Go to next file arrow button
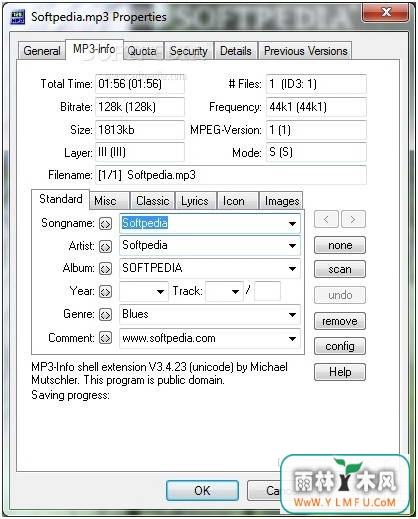The width and height of the screenshot is (418, 519). tap(353, 219)
